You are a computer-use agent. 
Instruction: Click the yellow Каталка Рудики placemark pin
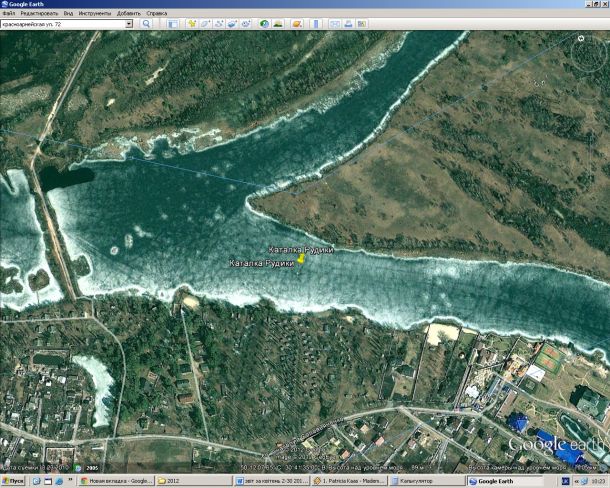click(301, 258)
